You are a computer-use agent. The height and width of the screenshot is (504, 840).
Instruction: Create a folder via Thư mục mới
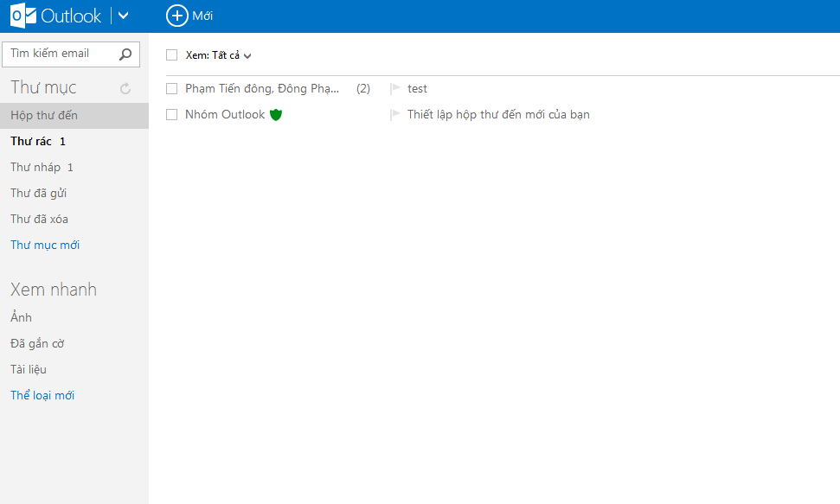click(45, 245)
